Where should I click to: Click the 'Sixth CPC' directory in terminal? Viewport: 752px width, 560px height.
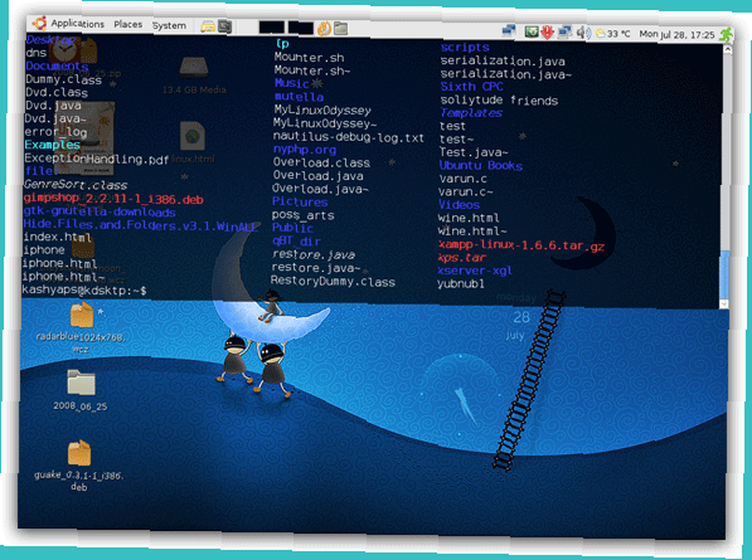click(472, 86)
